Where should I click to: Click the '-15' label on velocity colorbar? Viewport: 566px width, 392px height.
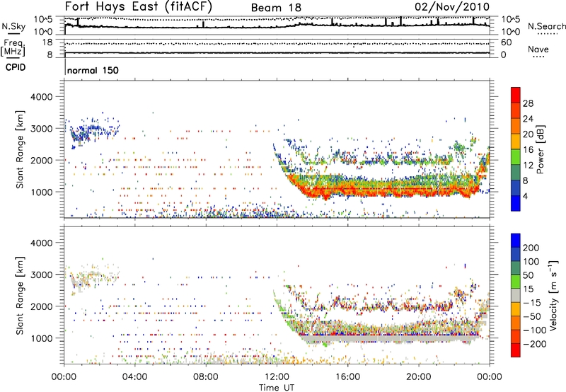[x=531, y=303]
